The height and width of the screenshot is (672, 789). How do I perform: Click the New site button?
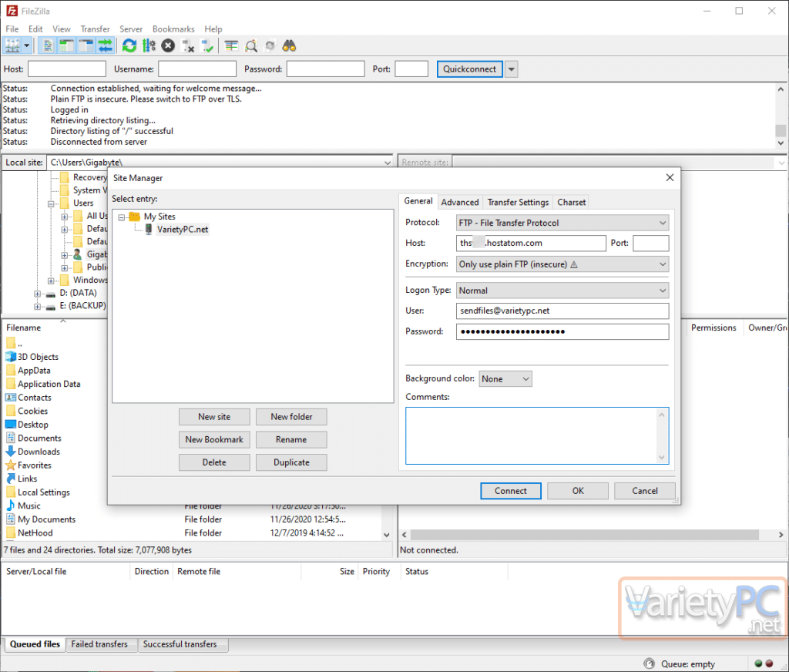click(x=214, y=417)
